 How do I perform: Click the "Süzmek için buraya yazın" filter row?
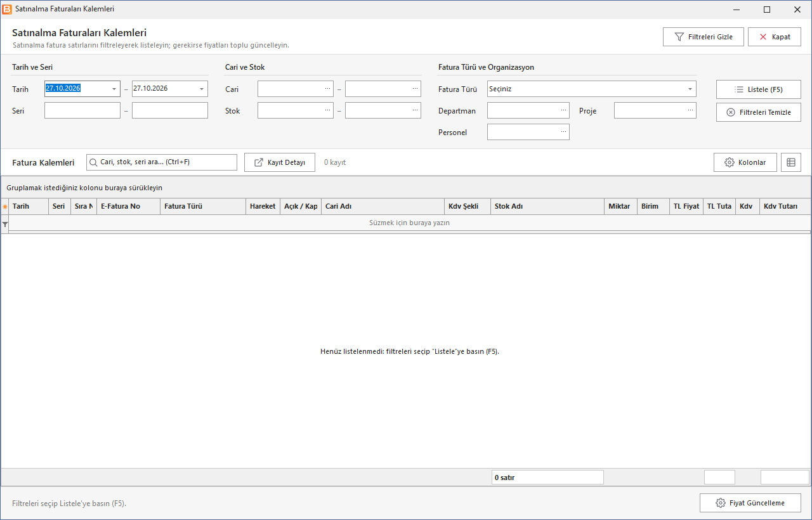point(410,223)
